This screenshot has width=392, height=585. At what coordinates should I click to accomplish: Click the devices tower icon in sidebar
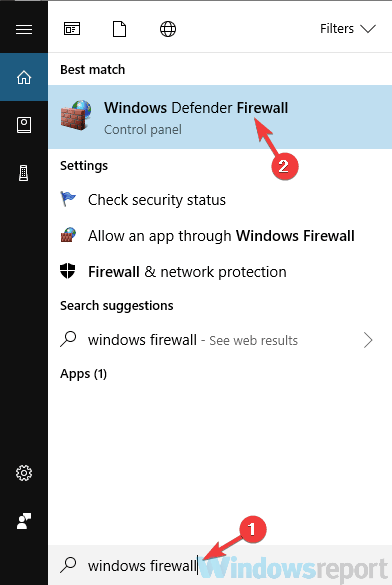point(24,173)
